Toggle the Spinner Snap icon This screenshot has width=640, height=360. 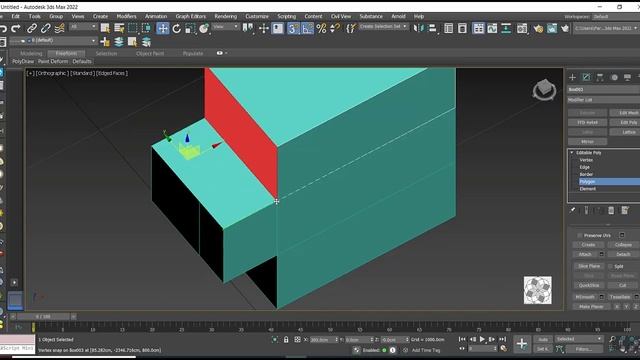(335, 28)
